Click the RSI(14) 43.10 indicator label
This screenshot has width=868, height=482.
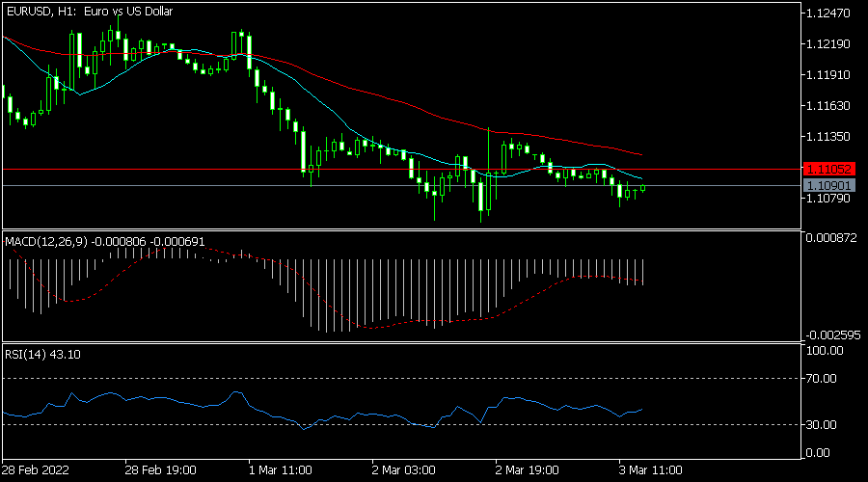click(x=42, y=354)
